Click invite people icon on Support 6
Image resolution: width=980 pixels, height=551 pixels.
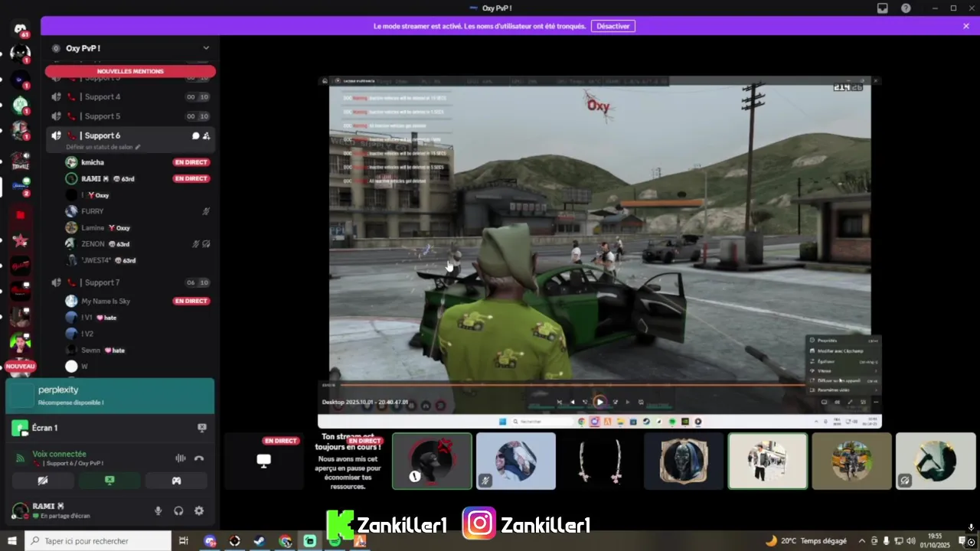tap(207, 135)
